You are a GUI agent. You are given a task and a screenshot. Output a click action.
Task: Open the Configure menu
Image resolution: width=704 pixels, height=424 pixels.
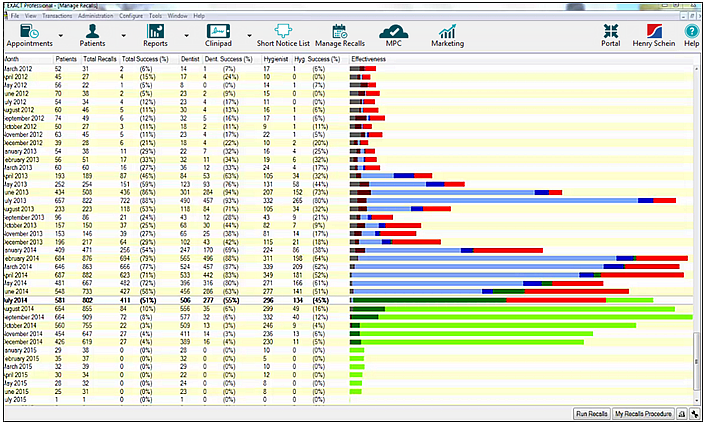click(131, 16)
